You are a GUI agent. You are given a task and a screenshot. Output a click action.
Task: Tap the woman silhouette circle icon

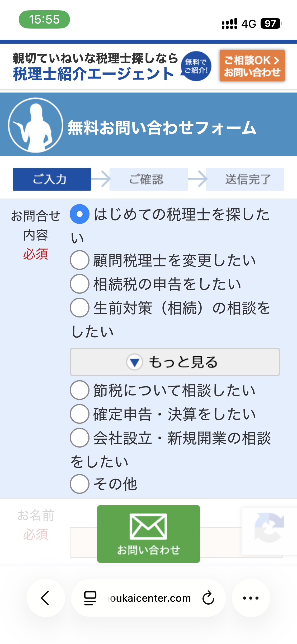36,125
